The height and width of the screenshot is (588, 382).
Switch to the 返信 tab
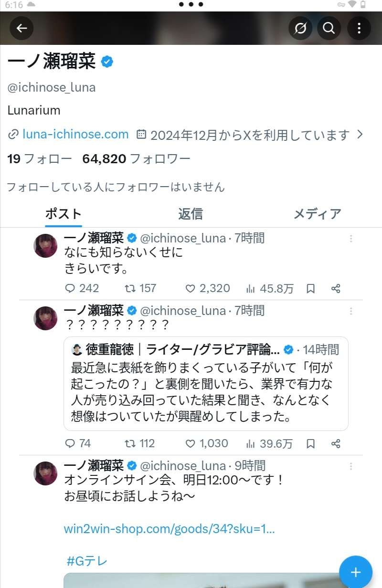pyautogui.click(x=190, y=214)
